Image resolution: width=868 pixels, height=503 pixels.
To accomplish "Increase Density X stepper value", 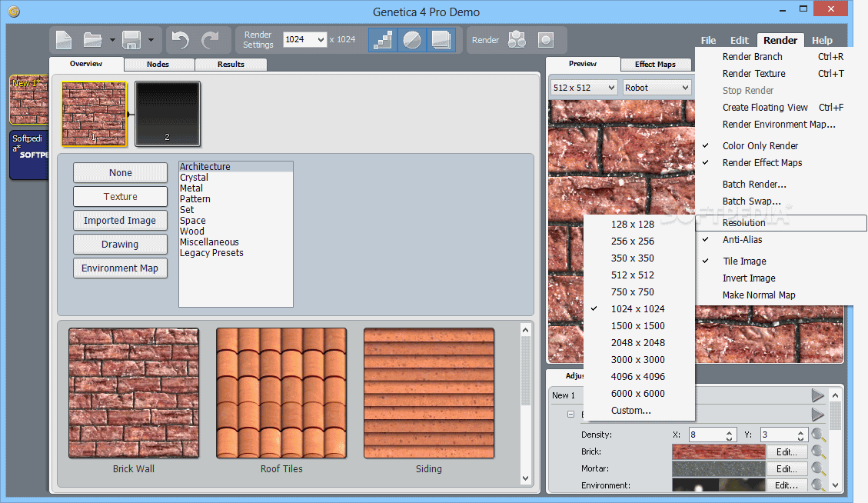I will click(x=729, y=432).
